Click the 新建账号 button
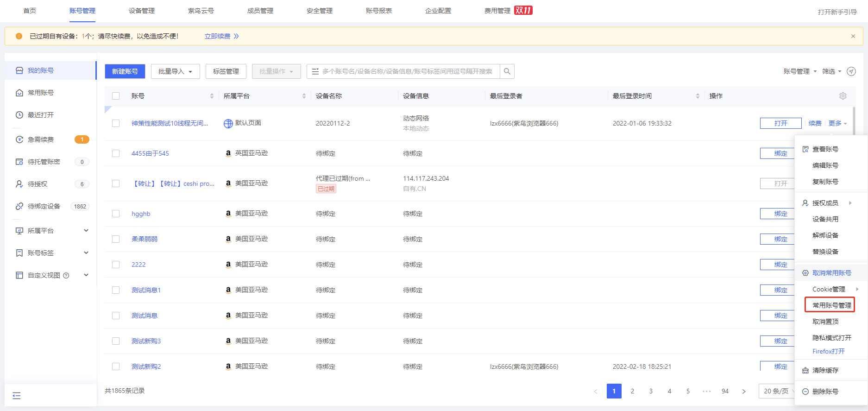868x411 pixels. (x=125, y=71)
